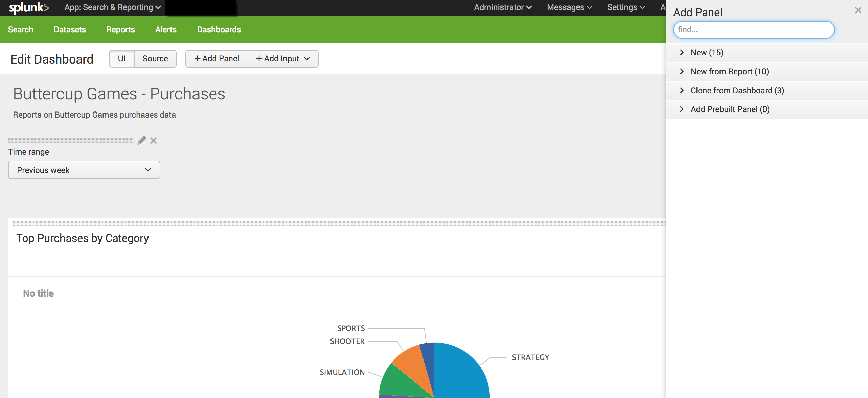This screenshot has height=398, width=868.
Task: Open Dashboards menu item
Action: [219, 30]
